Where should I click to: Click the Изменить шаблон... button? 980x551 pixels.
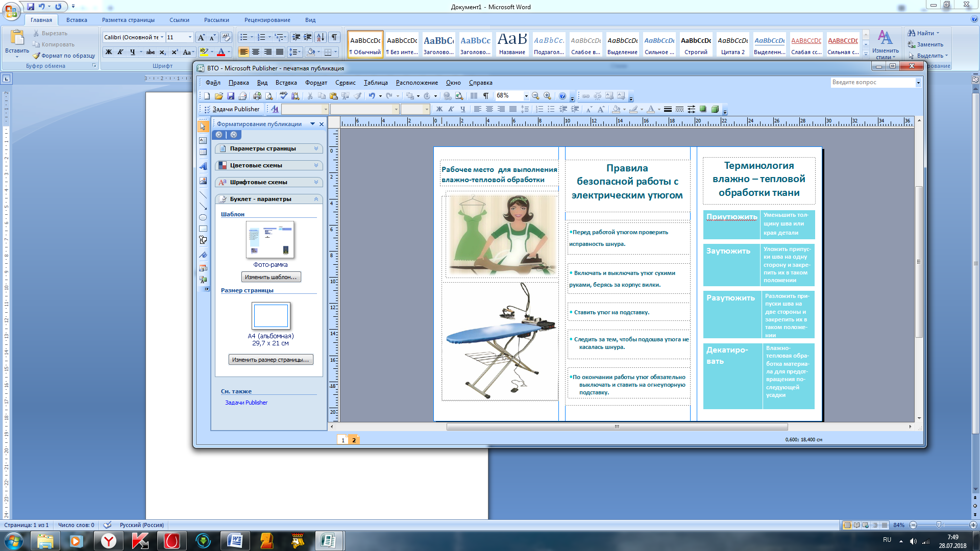pos(271,277)
